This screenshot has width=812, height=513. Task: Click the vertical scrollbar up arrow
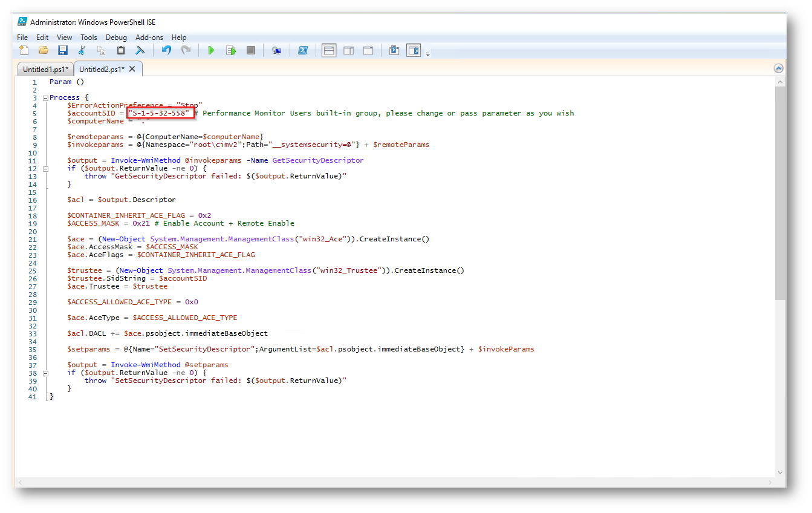click(x=781, y=82)
